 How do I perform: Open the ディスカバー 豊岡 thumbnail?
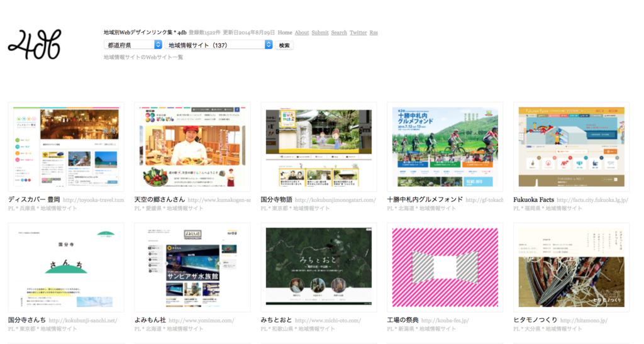coord(66,147)
